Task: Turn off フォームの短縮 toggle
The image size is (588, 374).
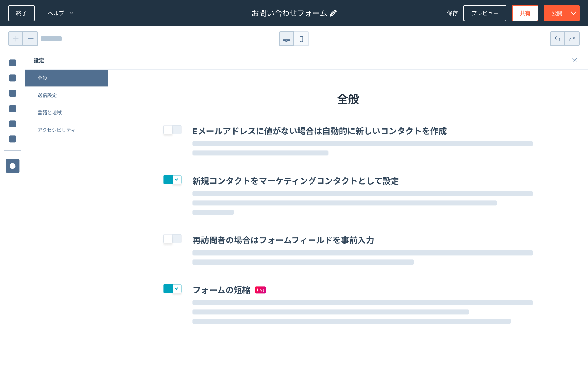Action: 172,289
